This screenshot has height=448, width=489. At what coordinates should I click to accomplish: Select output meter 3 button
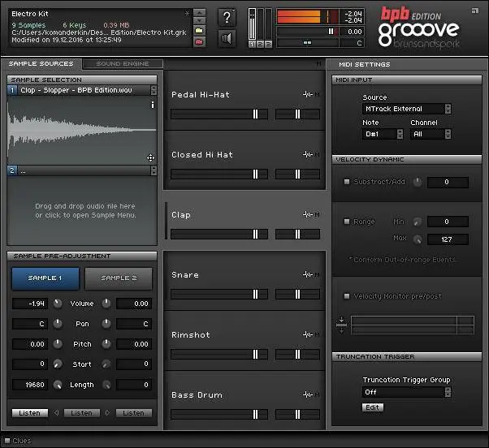tap(268, 45)
